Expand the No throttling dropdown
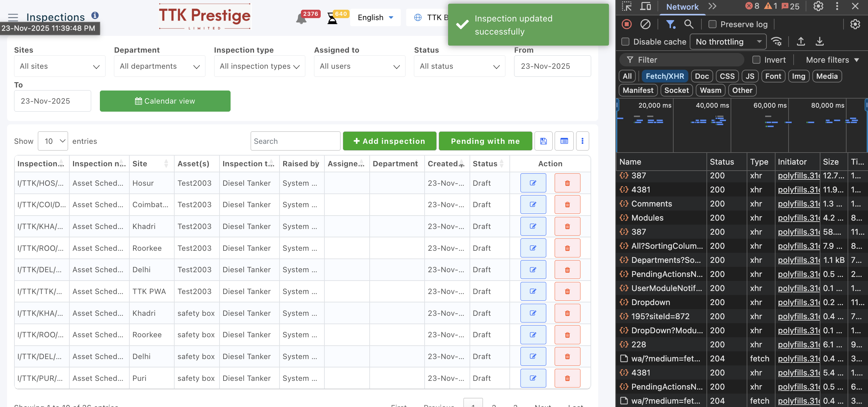This screenshot has width=868, height=407. tap(728, 42)
